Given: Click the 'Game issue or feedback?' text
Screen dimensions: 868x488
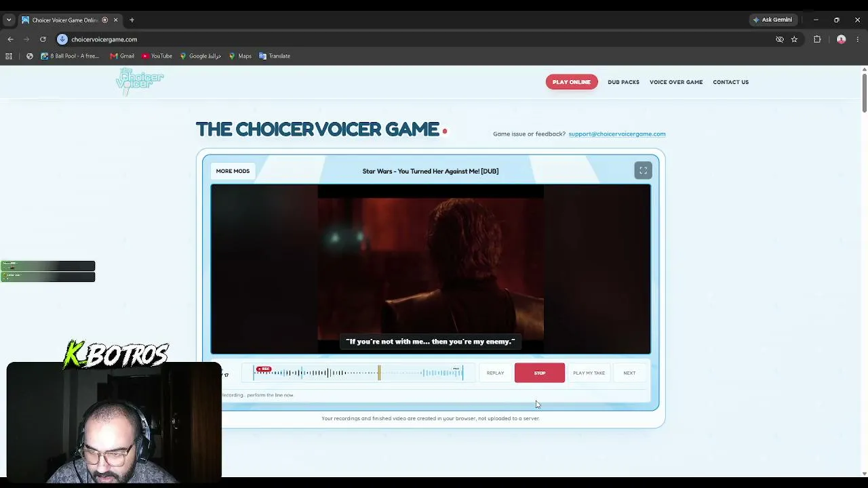Looking at the screenshot, I should pyautogui.click(x=529, y=134).
